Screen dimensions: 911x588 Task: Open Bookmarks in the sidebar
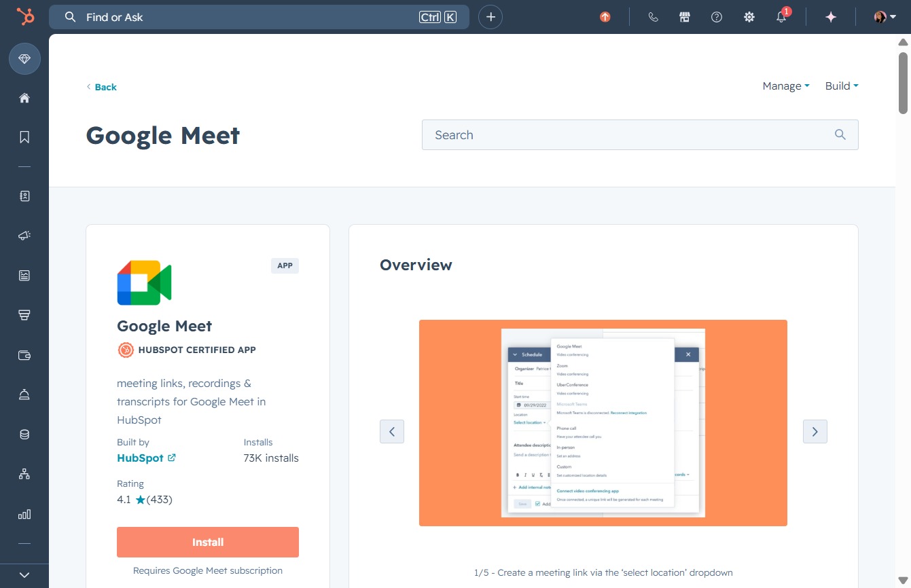pyautogui.click(x=24, y=137)
